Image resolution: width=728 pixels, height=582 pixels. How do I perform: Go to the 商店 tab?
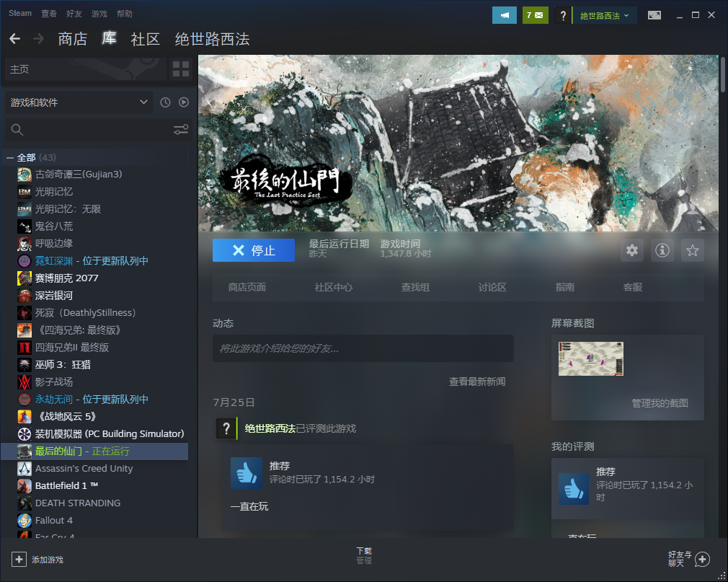(x=72, y=39)
